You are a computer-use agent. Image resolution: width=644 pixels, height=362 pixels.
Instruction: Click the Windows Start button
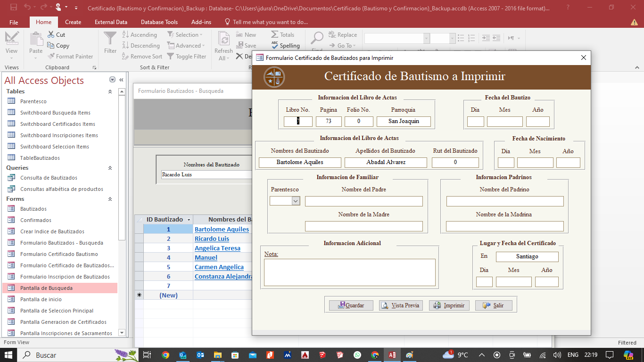tap(9, 355)
